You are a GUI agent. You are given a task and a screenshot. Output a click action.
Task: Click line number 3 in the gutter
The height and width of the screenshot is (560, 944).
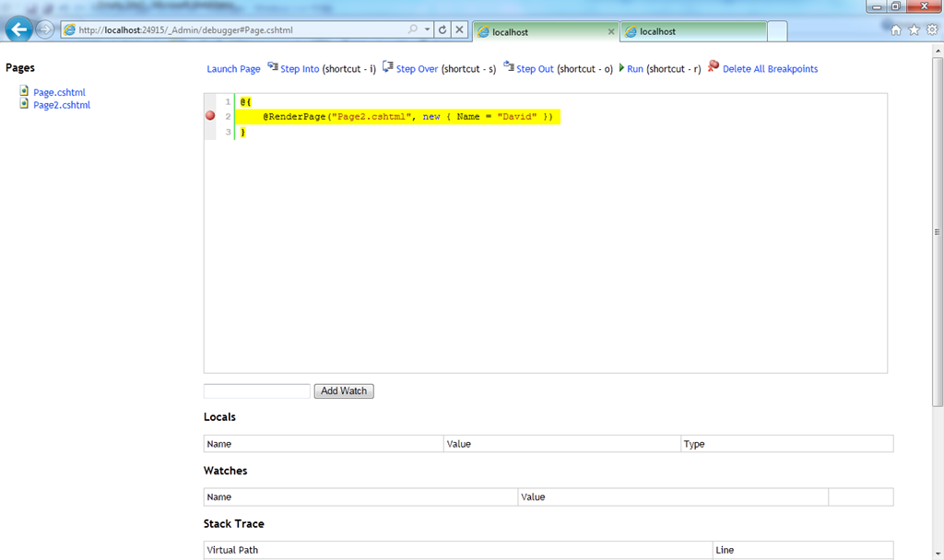click(x=228, y=132)
